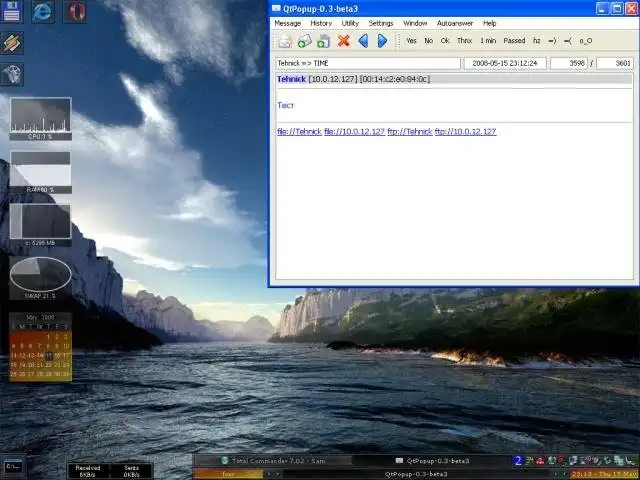Send quick reply Passed
Viewport: 640px width, 480px height.
point(514,40)
